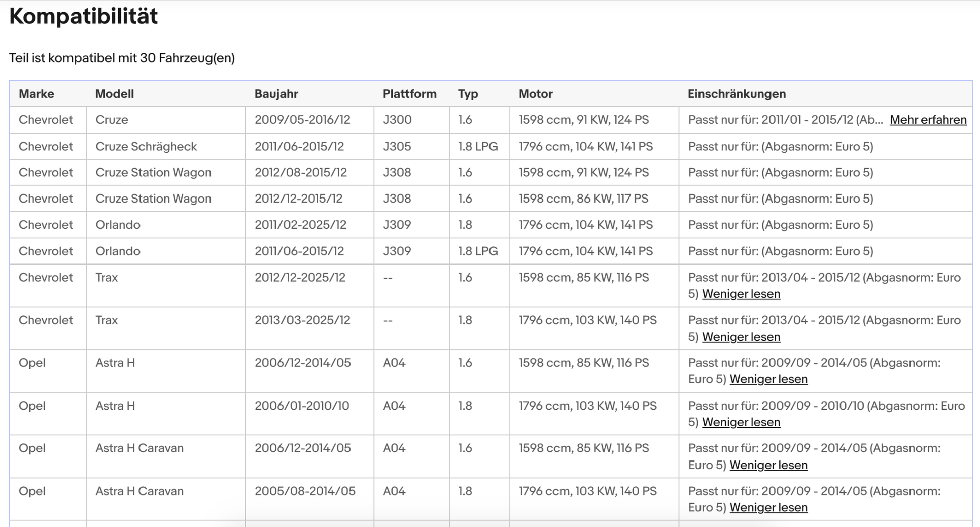
Task: Collapse restriction text for Trax 1.6 row
Action: pyautogui.click(x=741, y=294)
